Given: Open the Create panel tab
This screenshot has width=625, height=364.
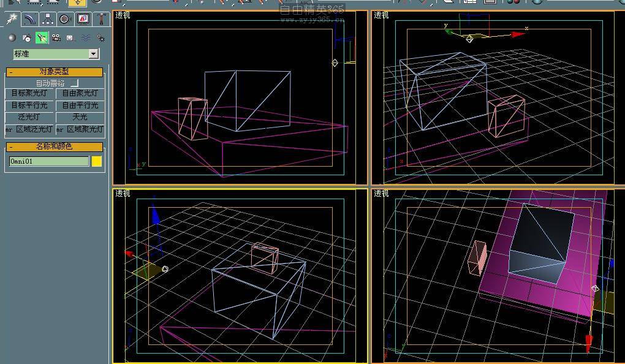Looking at the screenshot, I should [12, 19].
